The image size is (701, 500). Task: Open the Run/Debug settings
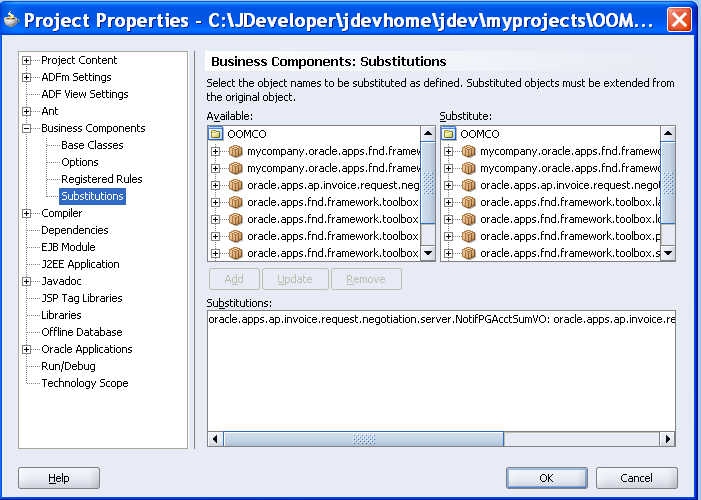tap(68, 366)
